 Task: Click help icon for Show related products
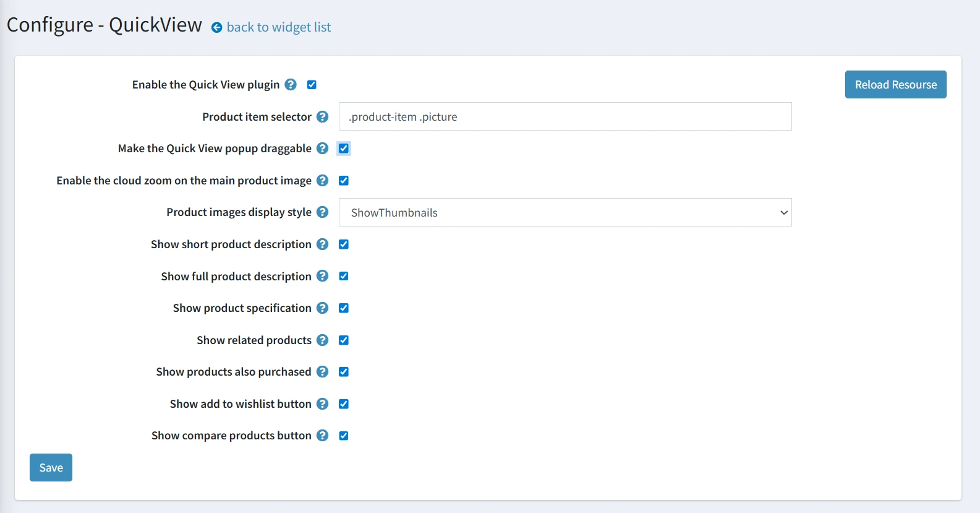(x=322, y=340)
